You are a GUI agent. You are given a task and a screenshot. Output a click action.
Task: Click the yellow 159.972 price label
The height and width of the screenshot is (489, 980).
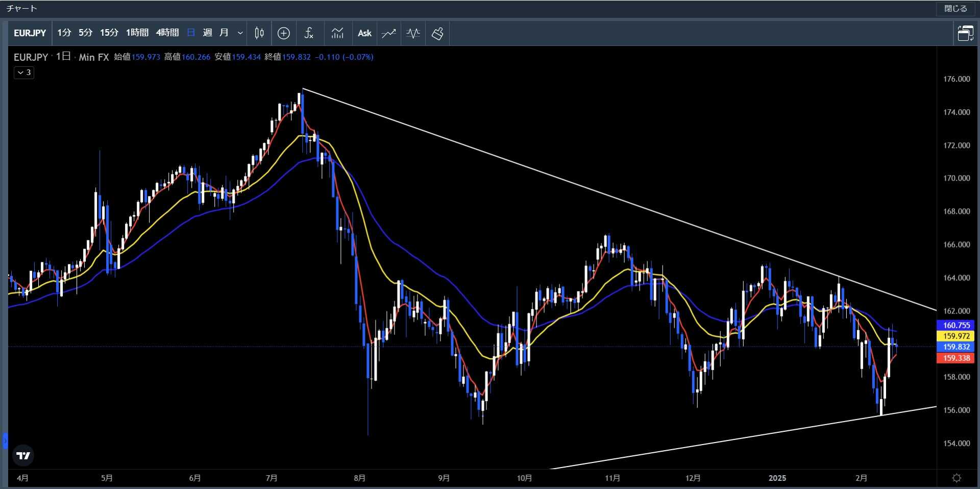coord(956,336)
